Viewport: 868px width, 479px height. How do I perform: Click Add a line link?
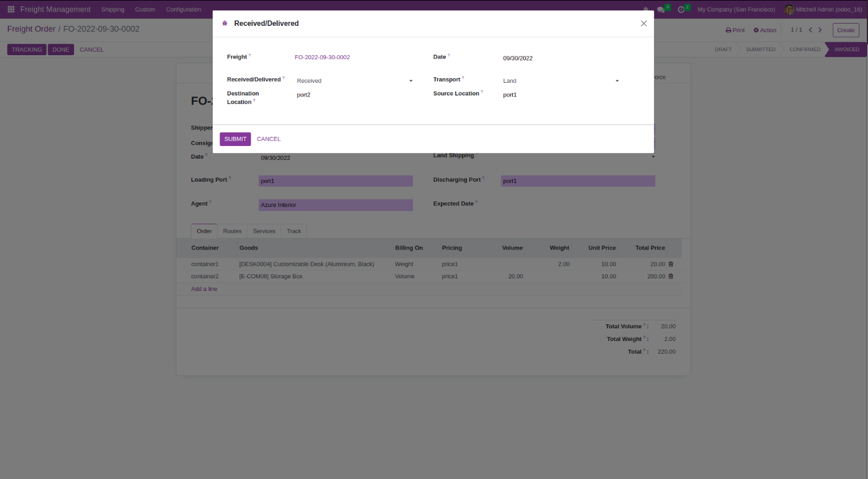click(204, 289)
